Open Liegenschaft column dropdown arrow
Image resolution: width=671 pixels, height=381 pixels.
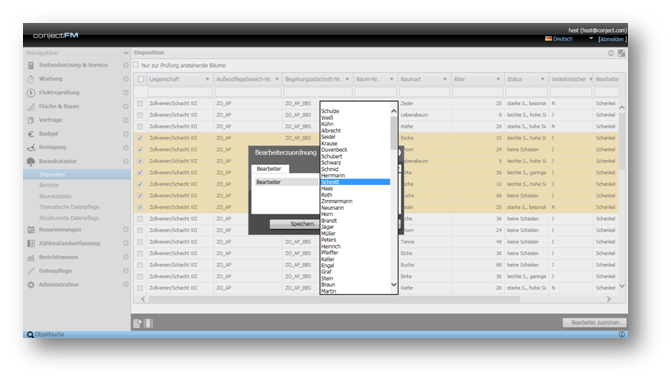click(x=208, y=79)
